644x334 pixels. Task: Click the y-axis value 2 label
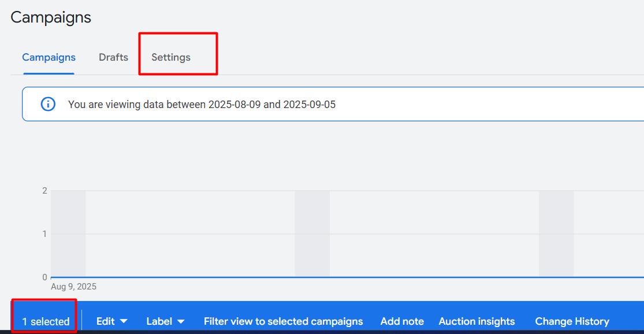pos(44,191)
